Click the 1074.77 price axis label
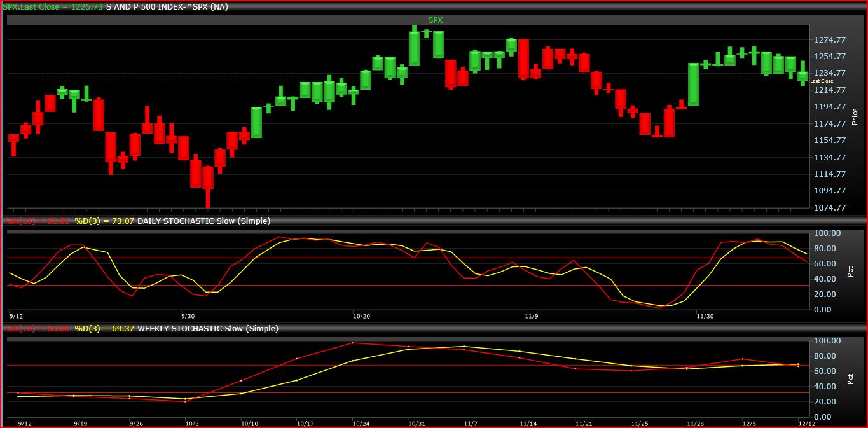The width and height of the screenshot is (868, 428). (829, 207)
